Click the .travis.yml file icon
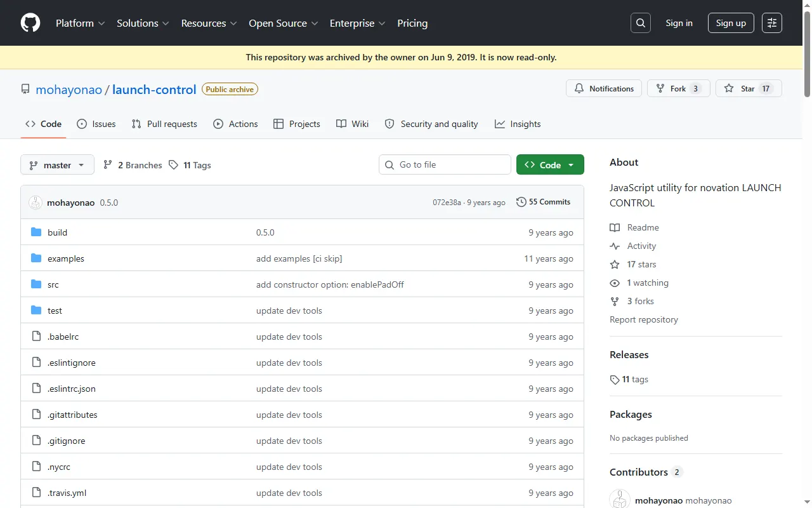812x508 pixels. pyautogui.click(x=36, y=493)
